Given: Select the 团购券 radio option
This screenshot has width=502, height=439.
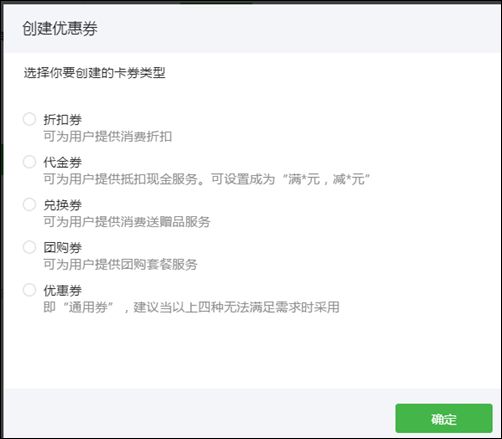Looking at the screenshot, I should coord(29,247).
